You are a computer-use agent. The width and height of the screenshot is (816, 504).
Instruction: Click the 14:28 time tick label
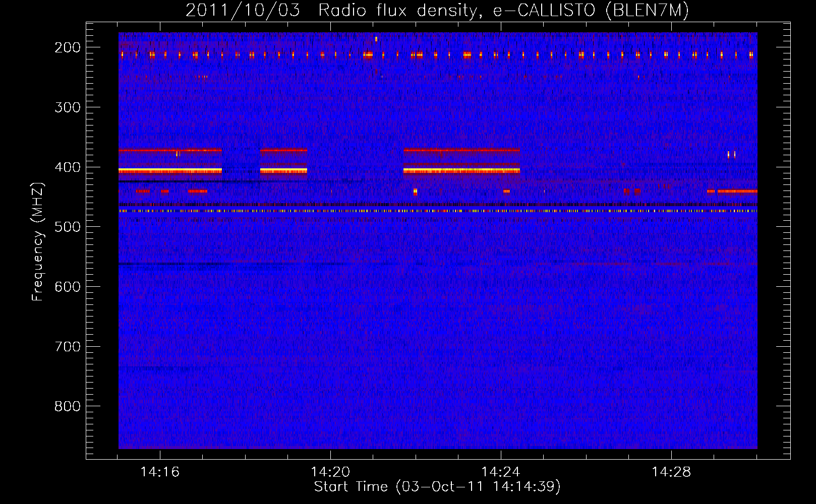pos(671,472)
